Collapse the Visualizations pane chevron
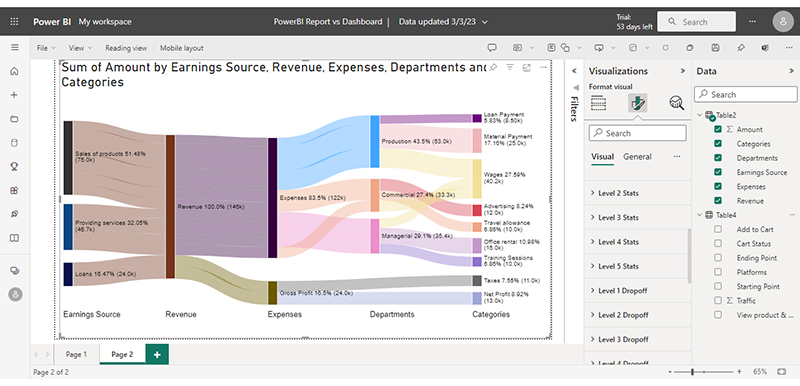 point(683,71)
